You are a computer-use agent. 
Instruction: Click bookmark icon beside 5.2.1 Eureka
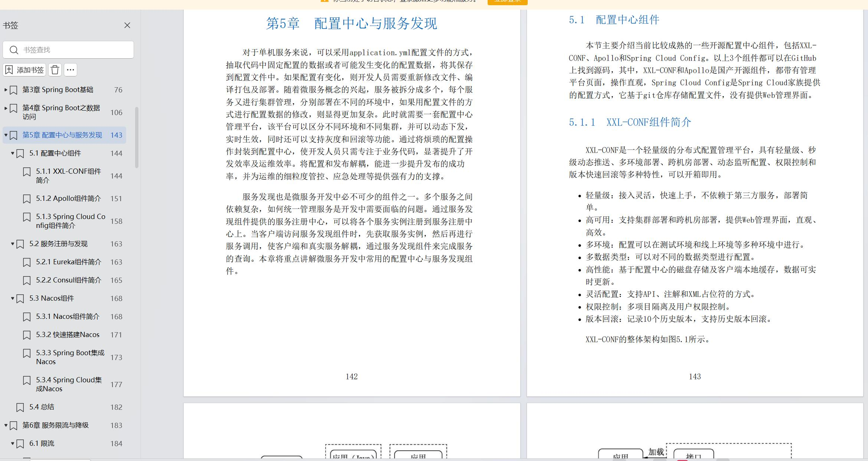(27, 262)
